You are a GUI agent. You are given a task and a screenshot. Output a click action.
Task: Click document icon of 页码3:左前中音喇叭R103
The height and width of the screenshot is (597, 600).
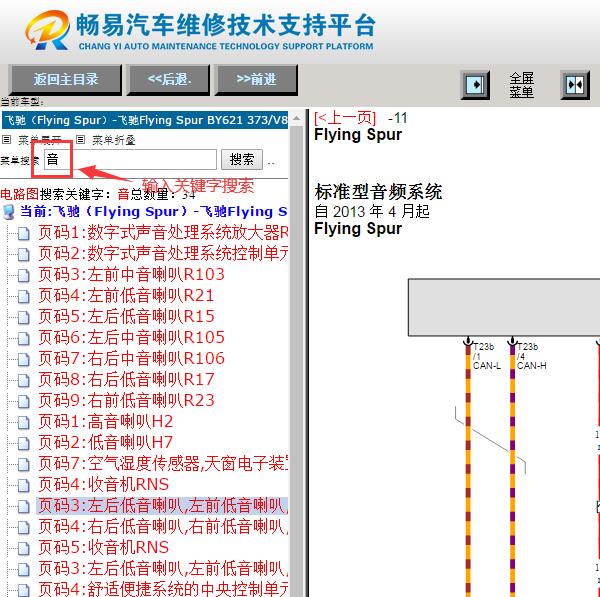(23, 276)
